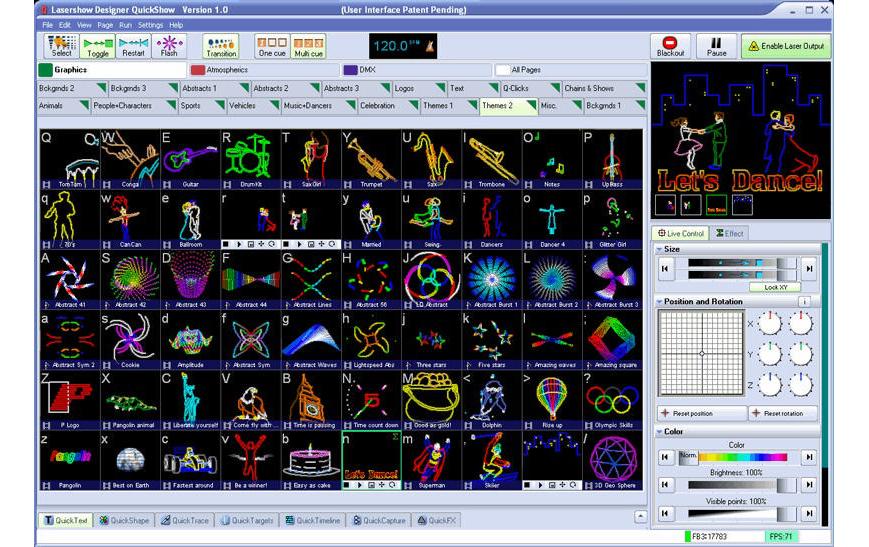The height and width of the screenshot is (547, 869).
Task: Trigger the Best on Earth cue
Action: click(130, 461)
